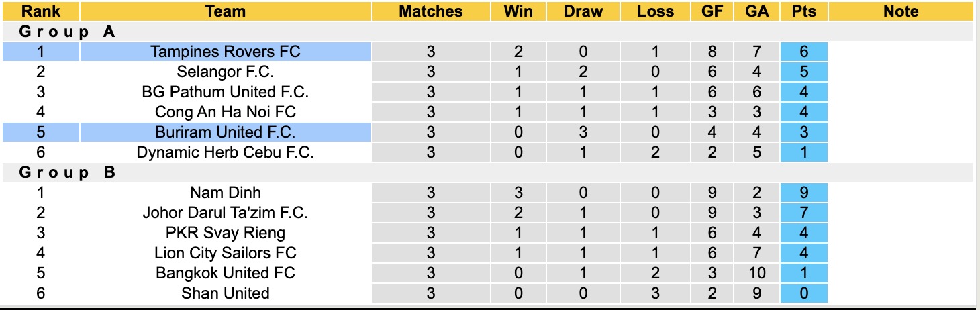
Task: Open Bangkok United FC team
Action: [226, 273]
